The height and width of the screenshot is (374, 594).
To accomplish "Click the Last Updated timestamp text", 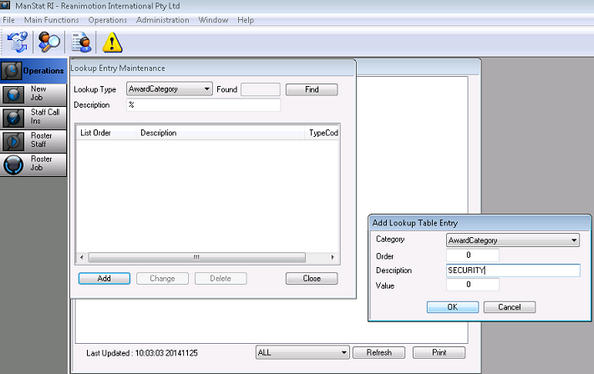I will (142, 353).
